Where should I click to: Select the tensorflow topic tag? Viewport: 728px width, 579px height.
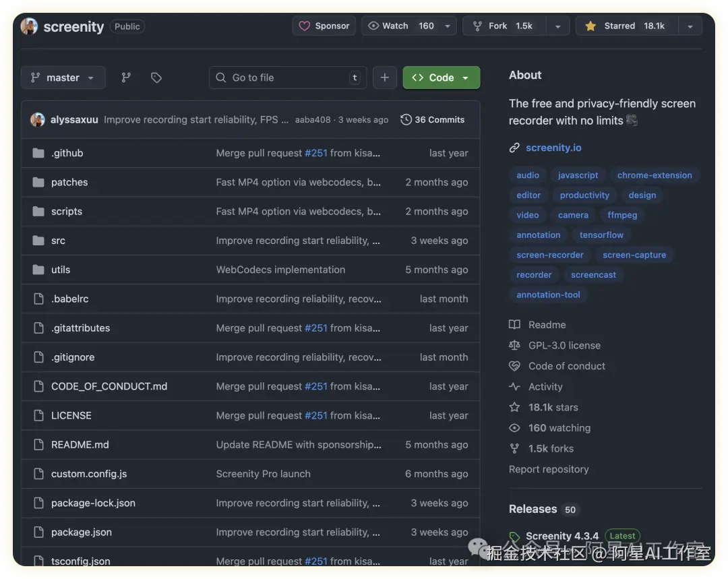(601, 235)
